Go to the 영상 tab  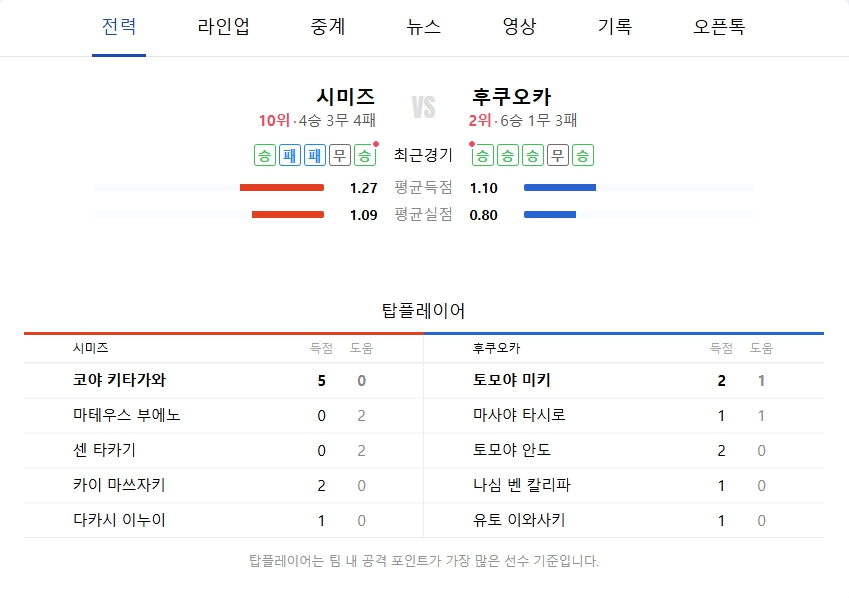pos(519,27)
